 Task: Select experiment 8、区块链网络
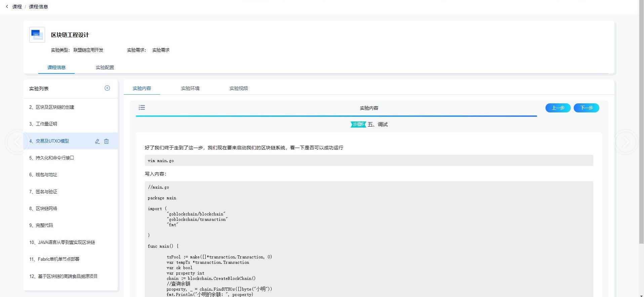70,208
